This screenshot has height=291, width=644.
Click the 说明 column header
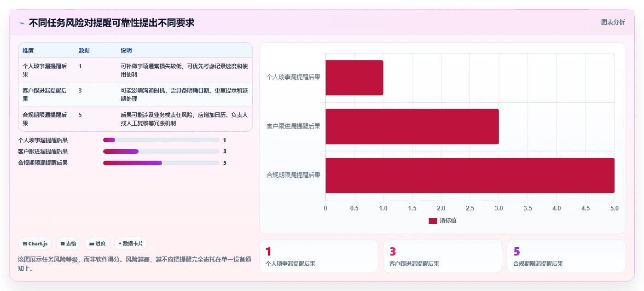click(x=126, y=51)
